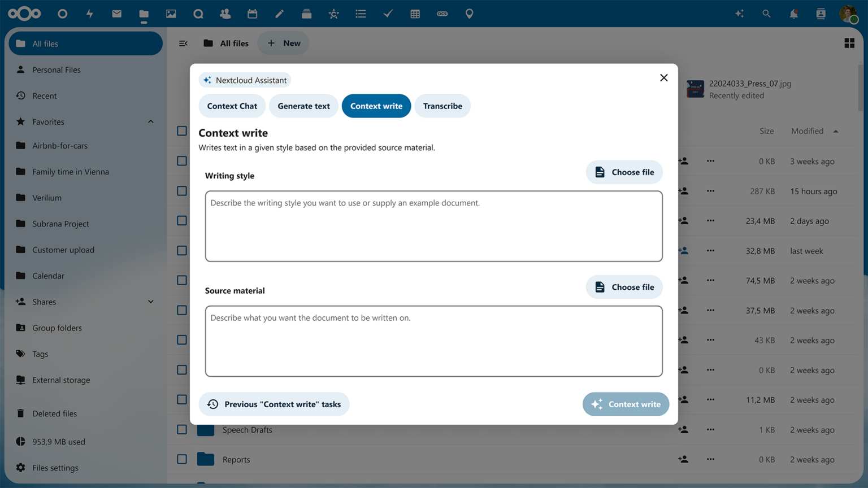This screenshot has height=488, width=868.
Task: Open Recent in the sidebar
Action: (x=86, y=95)
